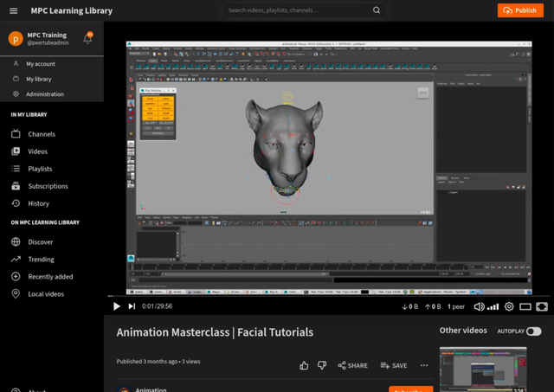Enter fullscreen mode

pos(542,306)
